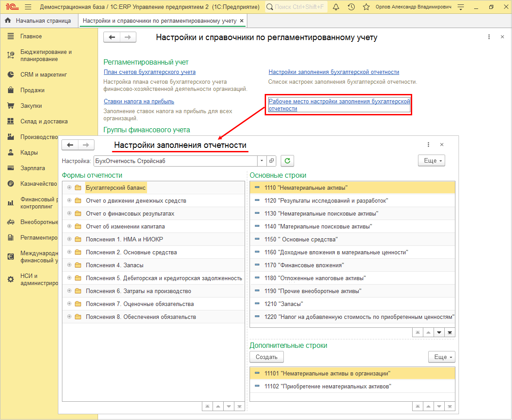Select row 1150 Основные средства
This screenshot has height=420, width=512.
tap(301, 240)
